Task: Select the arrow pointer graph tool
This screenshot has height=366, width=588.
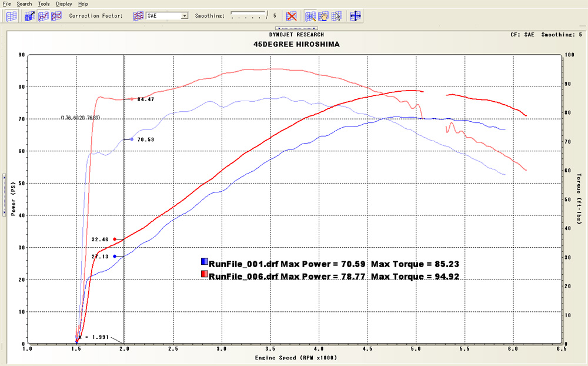Action: point(336,16)
